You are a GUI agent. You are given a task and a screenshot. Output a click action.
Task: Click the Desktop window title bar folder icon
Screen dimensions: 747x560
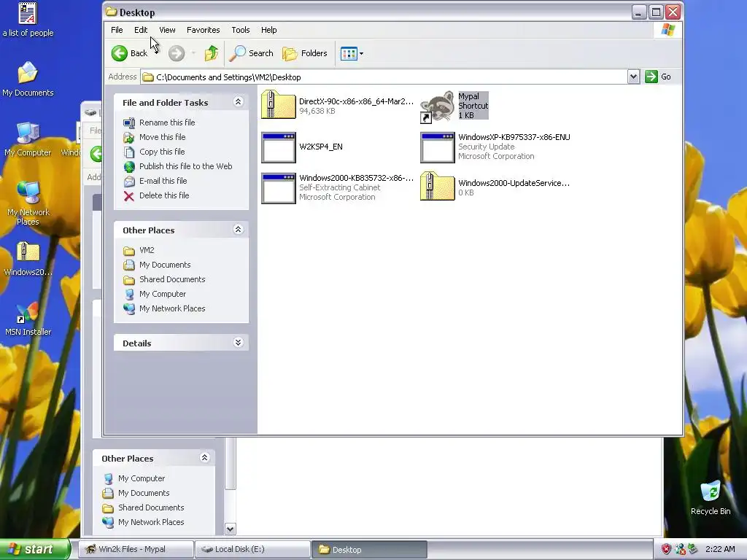(112, 12)
